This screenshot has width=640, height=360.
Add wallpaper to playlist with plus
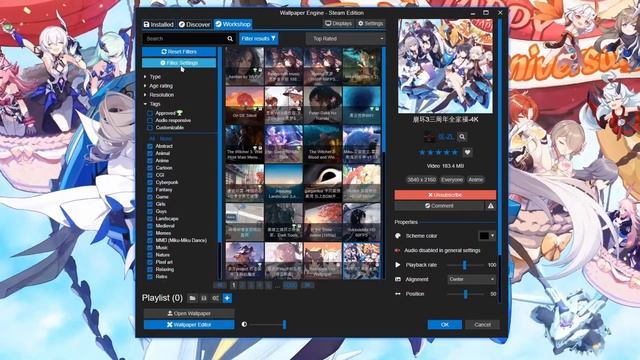tap(227, 298)
